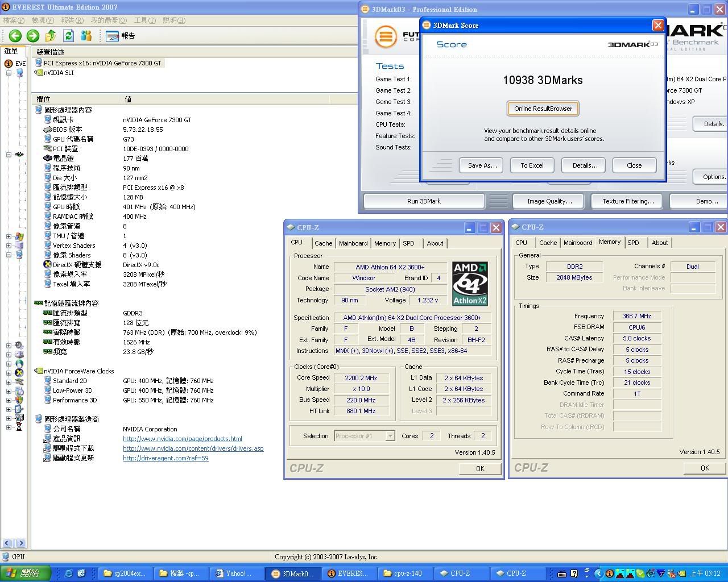Collapse the display tree node
The width and height of the screenshot is (728, 582).
(9, 255)
